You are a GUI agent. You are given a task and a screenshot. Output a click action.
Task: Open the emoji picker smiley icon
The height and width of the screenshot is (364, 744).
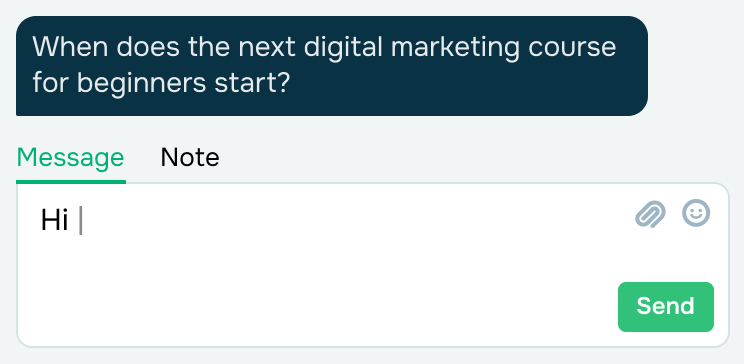coord(696,213)
